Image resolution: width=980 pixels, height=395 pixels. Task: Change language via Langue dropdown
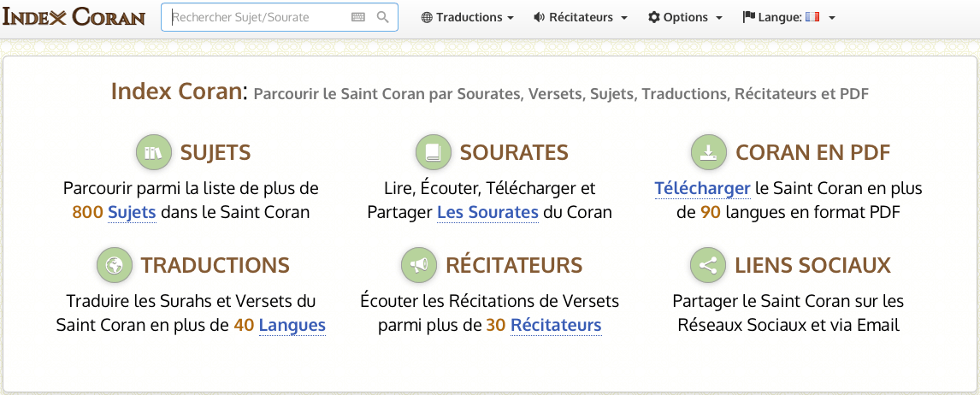788,17
